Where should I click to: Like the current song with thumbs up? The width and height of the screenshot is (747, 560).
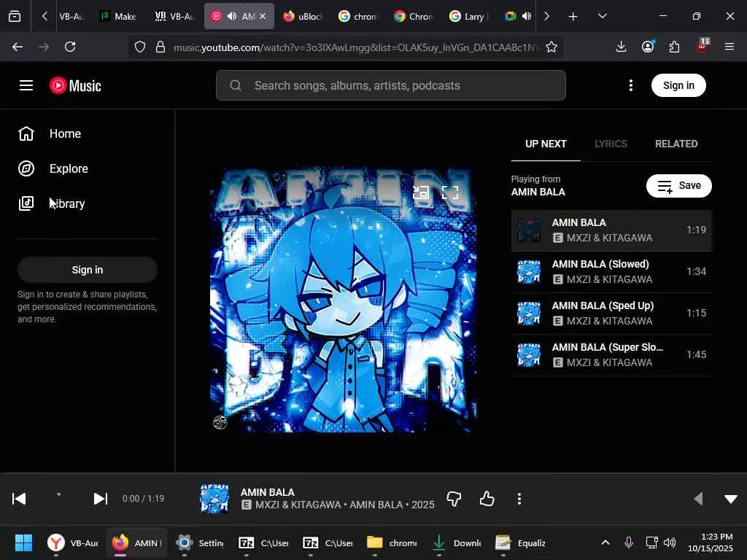click(x=487, y=499)
